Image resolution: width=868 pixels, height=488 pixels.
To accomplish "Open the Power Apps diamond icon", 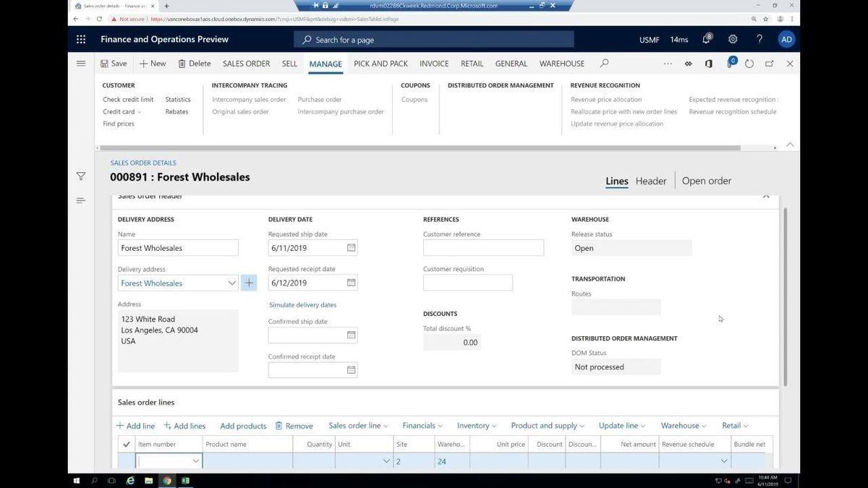I will pos(688,64).
